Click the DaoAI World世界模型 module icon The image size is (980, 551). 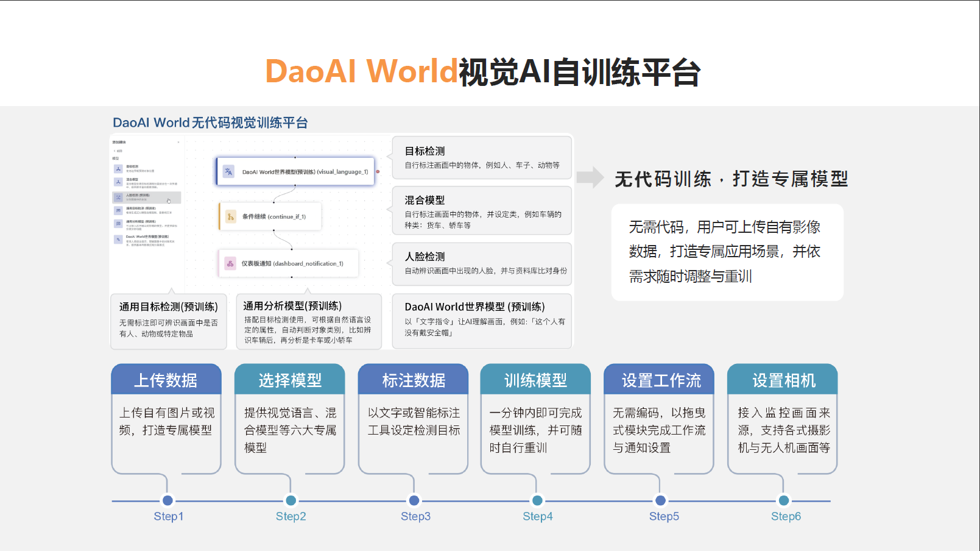[x=118, y=240]
